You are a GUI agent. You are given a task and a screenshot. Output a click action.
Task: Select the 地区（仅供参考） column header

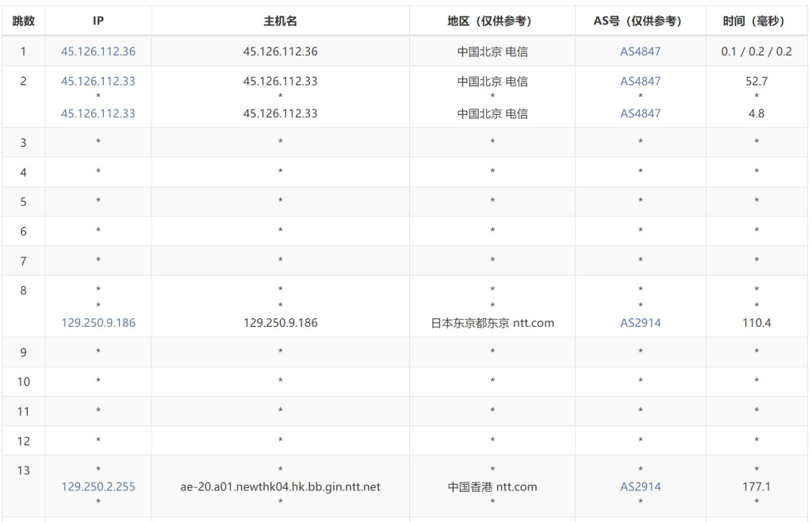(x=492, y=21)
